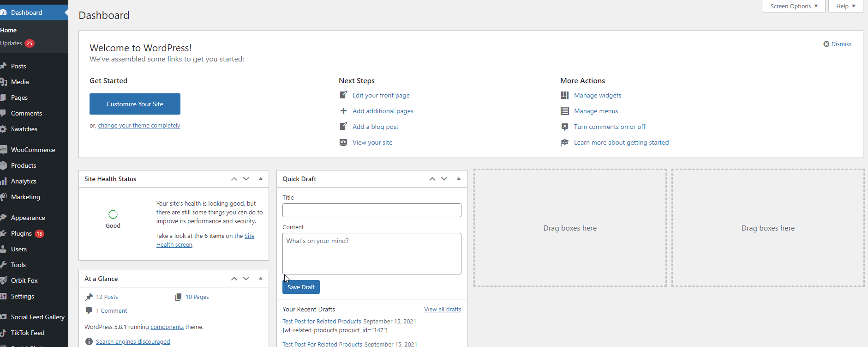Click the Users person sidebar icon
Viewport: 868px width, 347px height.
(x=3, y=249)
